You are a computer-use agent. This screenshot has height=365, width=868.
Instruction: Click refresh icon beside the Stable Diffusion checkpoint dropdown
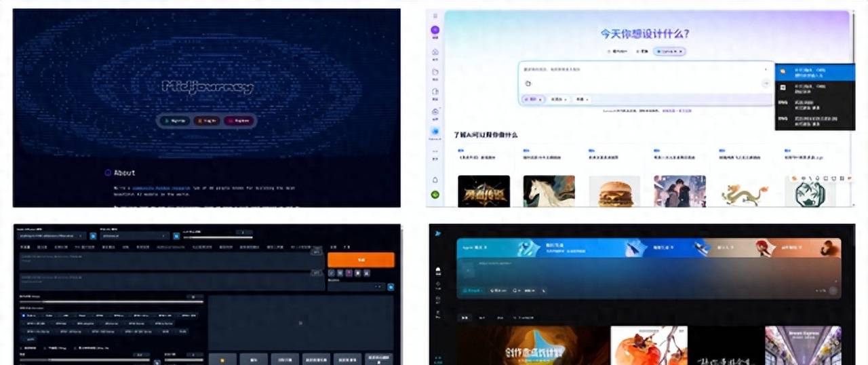tap(93, 236)
